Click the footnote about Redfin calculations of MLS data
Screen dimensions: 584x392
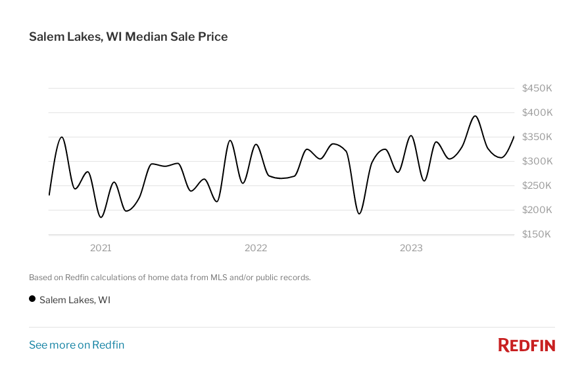[170, 278]
